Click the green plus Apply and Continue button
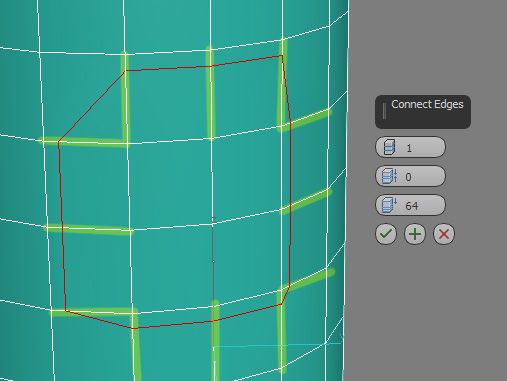507x381 pixels. coord(415,234)
